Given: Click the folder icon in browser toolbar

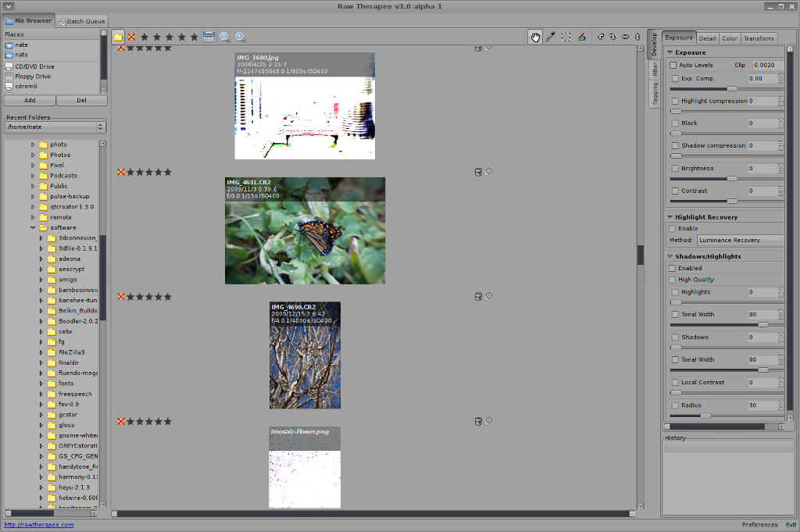Looking at the screenshot, I should [118, 37].
